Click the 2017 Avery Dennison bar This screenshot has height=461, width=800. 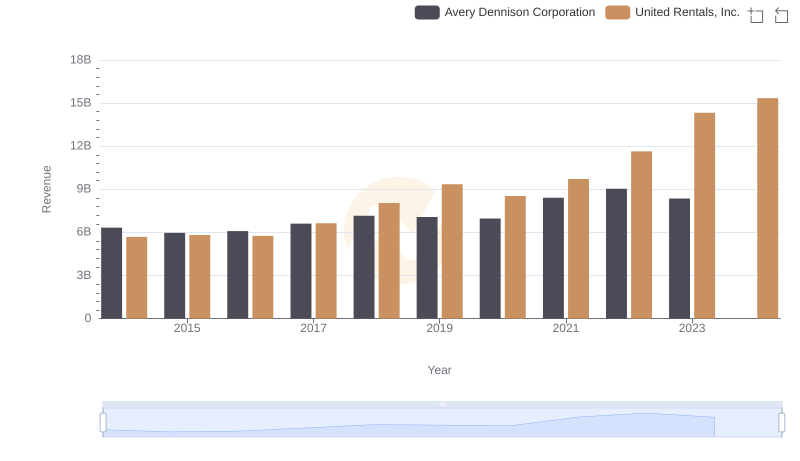tap(301, 271)
